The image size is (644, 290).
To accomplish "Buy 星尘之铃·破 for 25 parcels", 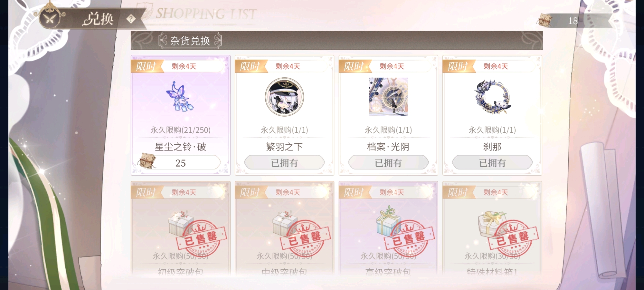I will (x=180, y=162).
